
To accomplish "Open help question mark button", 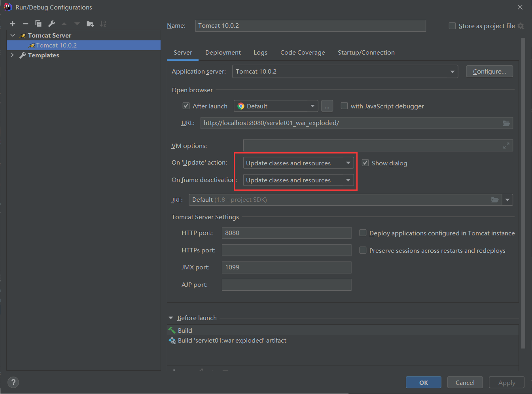I will pyautogui.click(x=13, y=382).
